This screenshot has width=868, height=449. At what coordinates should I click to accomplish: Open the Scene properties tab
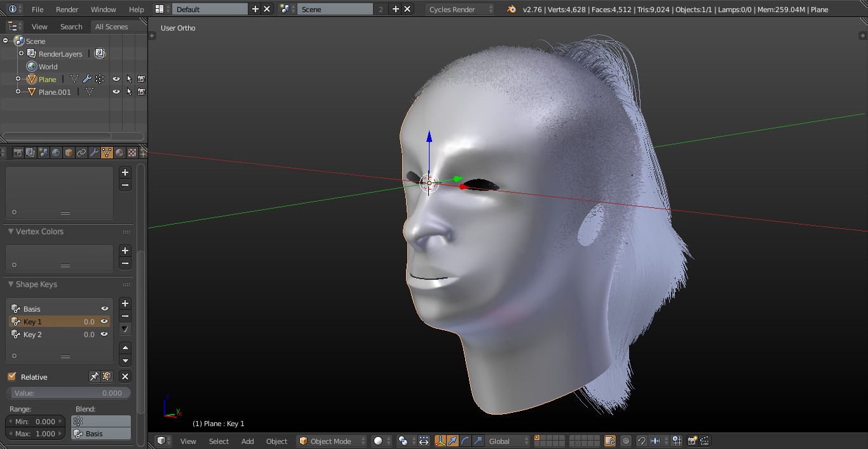43,153
